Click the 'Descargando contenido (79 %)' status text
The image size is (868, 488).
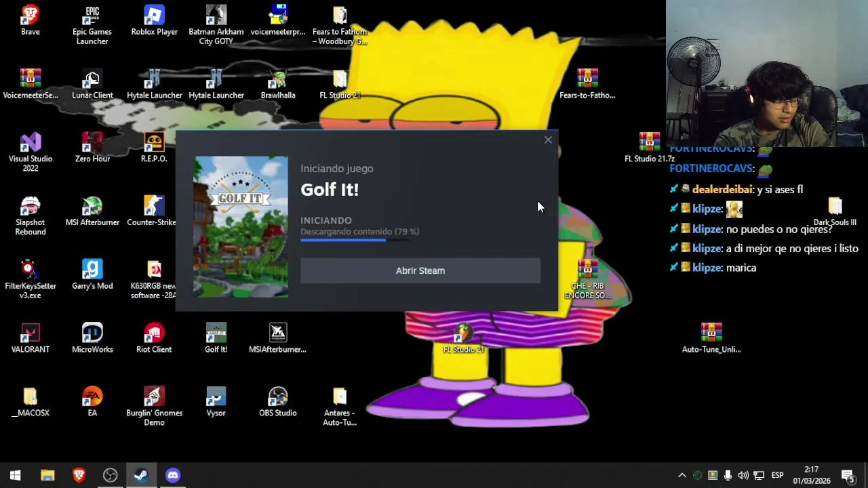tap(360, 231)
